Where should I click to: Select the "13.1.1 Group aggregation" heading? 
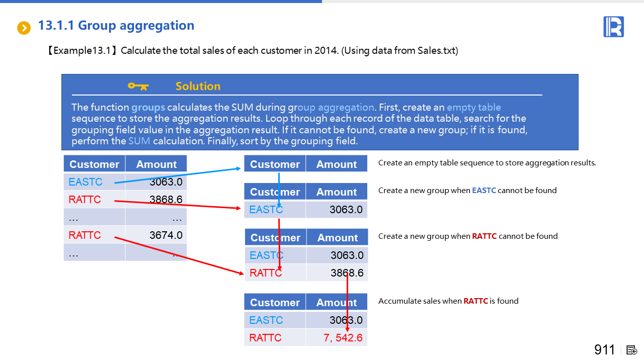point(116,26)
